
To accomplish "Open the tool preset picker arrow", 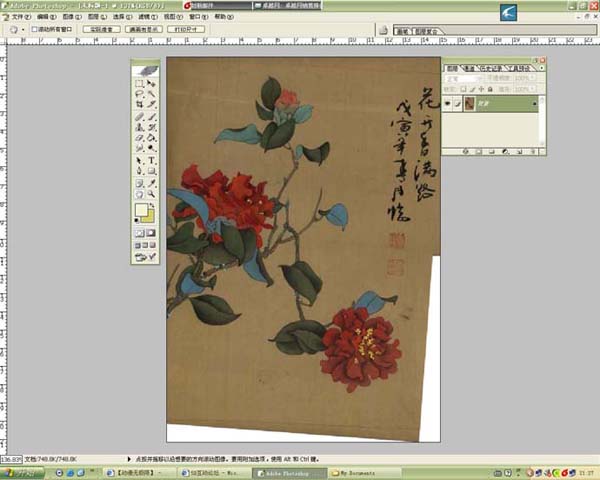I will [x=23, y=30].
